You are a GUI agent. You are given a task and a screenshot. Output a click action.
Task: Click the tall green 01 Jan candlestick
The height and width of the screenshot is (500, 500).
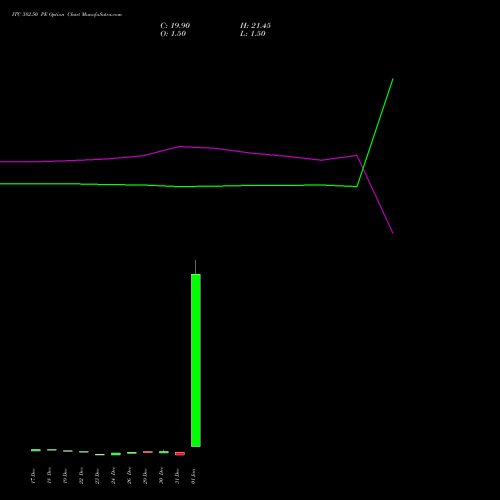pos(196,360)
